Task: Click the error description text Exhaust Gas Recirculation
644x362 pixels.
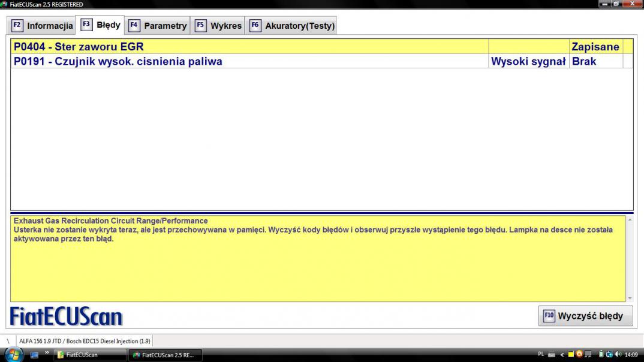Action: (x=110, y=221)
